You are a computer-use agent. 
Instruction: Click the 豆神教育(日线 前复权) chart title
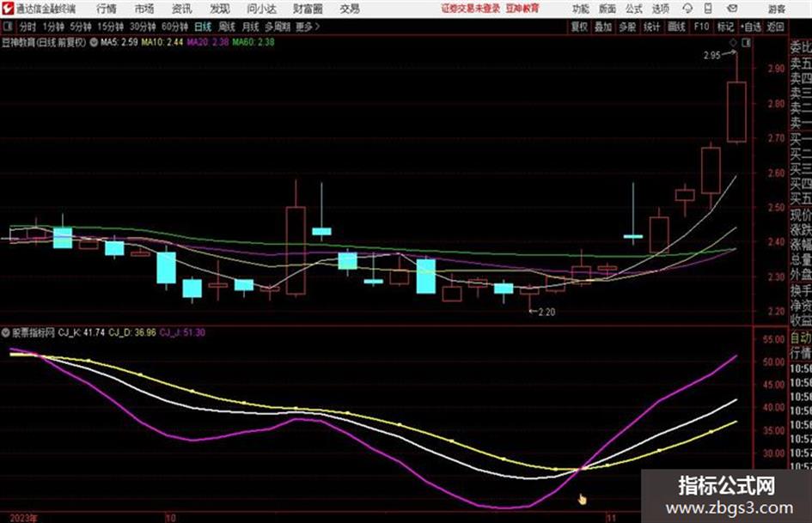tap(44, 42)
